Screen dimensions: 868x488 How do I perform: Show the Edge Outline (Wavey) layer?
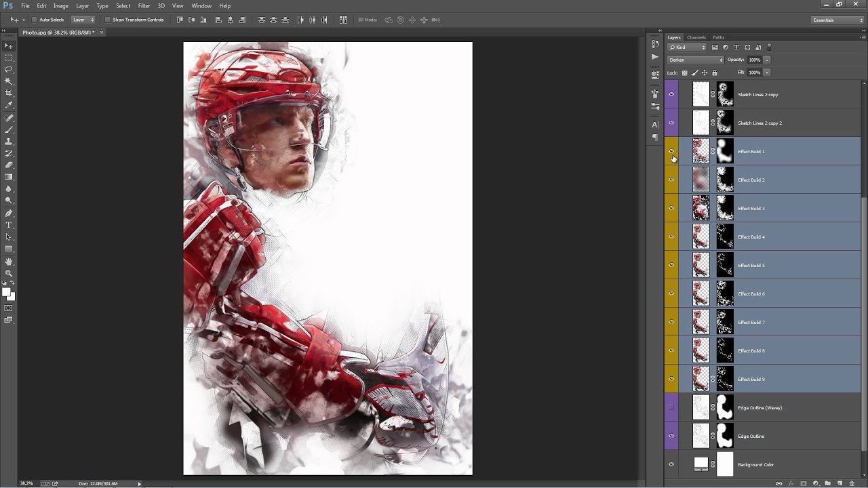click(x=671, y=407)
